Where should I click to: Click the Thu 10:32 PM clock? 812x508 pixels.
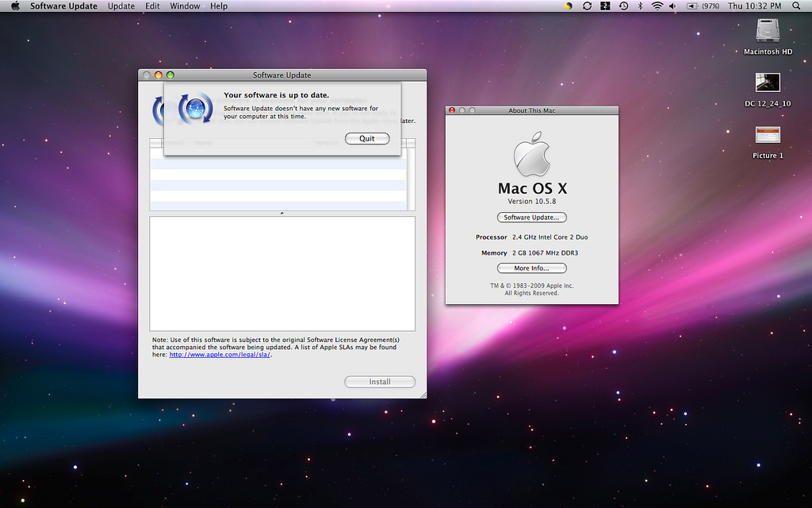[755, 6]
